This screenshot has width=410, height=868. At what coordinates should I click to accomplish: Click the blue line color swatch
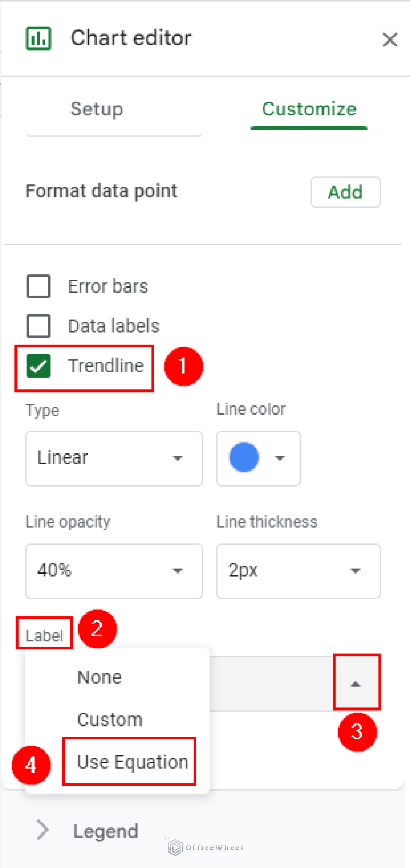[244, 458]
